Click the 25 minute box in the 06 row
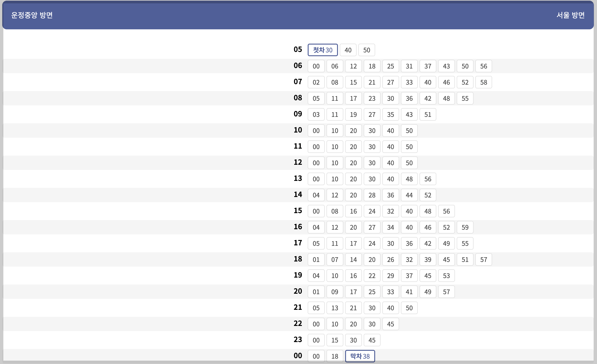 tap(391, 66)
